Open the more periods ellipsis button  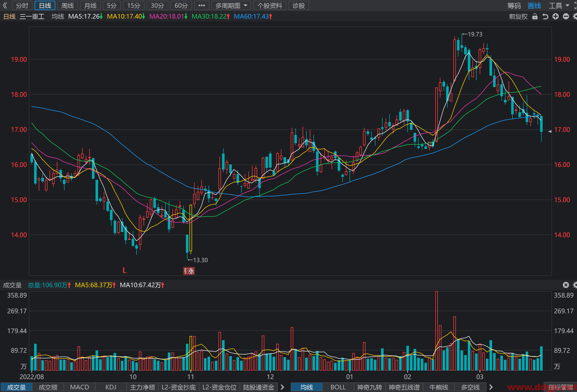pos(202,5)
